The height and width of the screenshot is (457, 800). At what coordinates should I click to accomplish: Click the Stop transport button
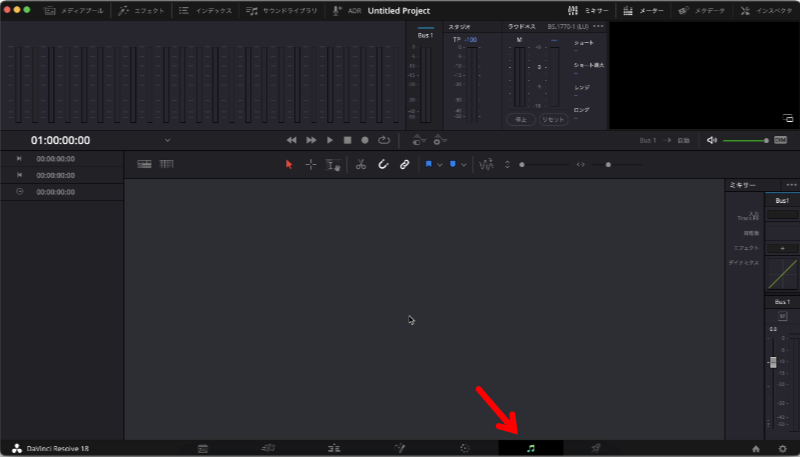347,140
